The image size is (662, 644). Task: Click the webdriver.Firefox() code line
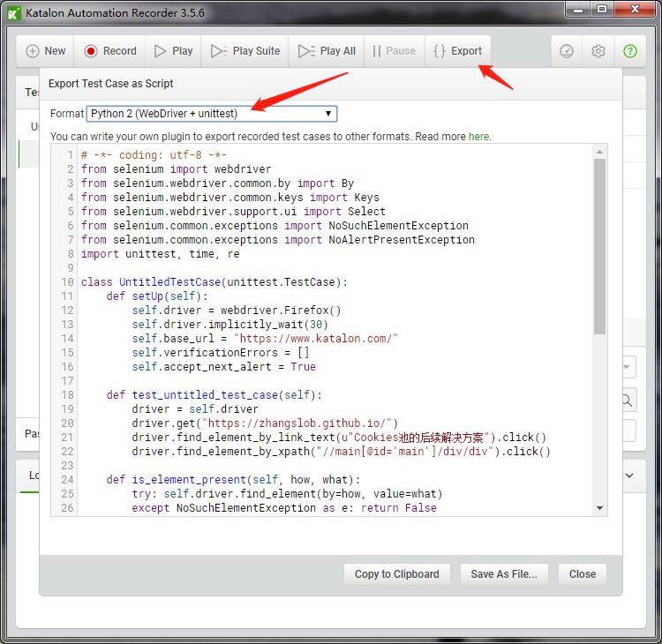pos(236,311)
